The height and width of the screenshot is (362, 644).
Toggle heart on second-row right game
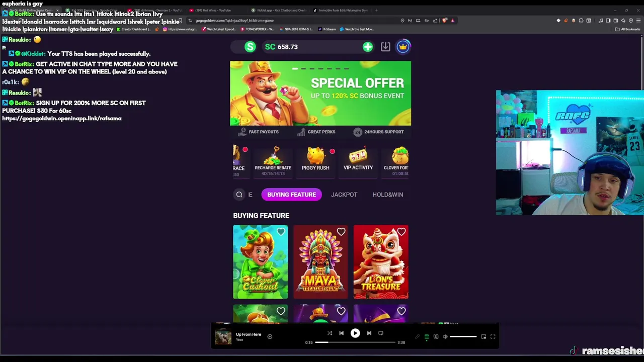pos(401,311)
